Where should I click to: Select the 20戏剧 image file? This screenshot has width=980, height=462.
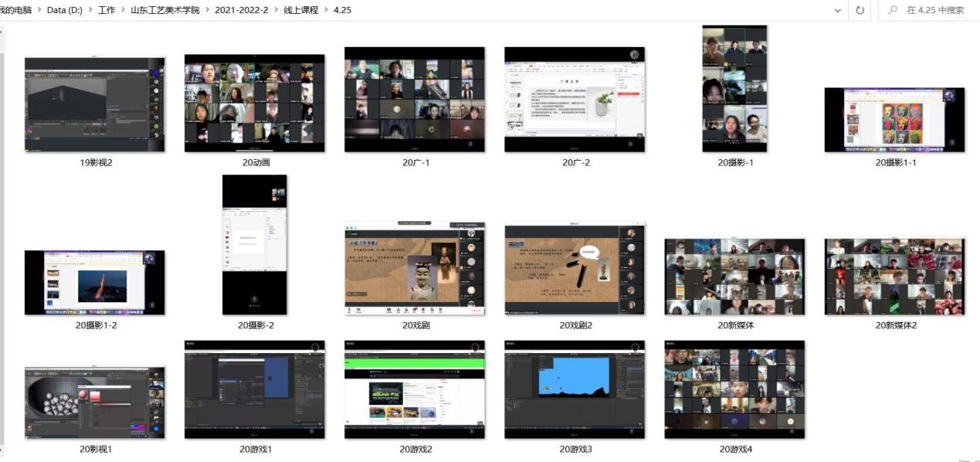(x=415, y=269)
